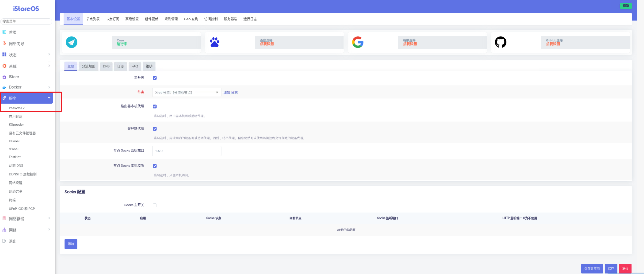Click the 添加 button under Socks 配置
The image size is (644, 274).
pos(71,244)
